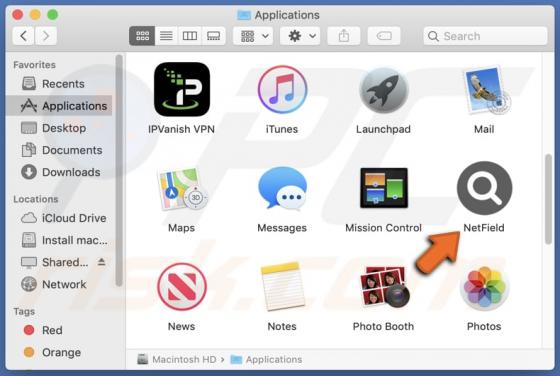Open the gear action menu

click(x=300, y=36)
